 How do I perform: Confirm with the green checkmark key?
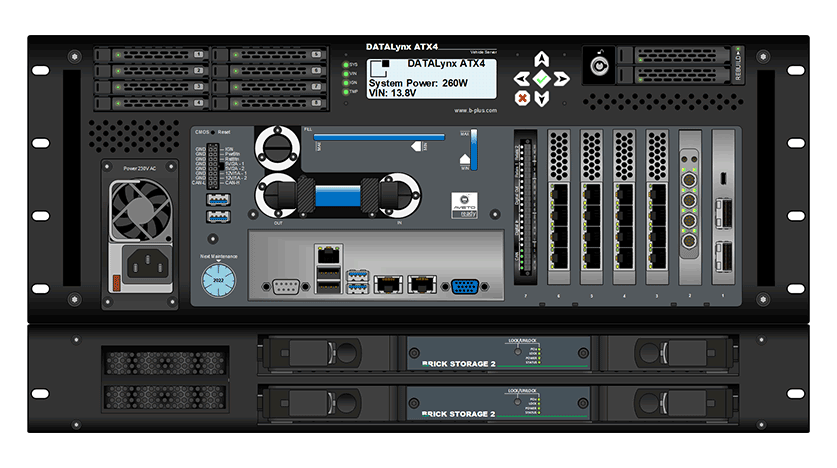coord(541,79)
